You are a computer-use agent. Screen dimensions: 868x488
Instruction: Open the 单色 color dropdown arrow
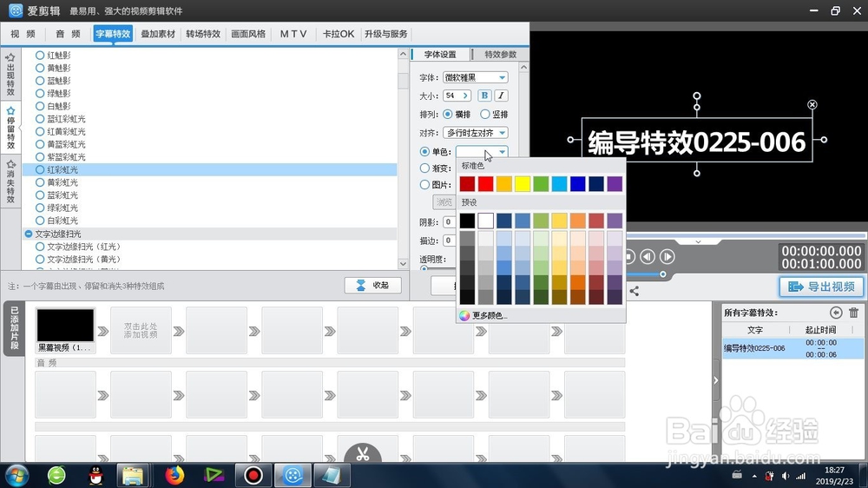(x=502, y=152)
